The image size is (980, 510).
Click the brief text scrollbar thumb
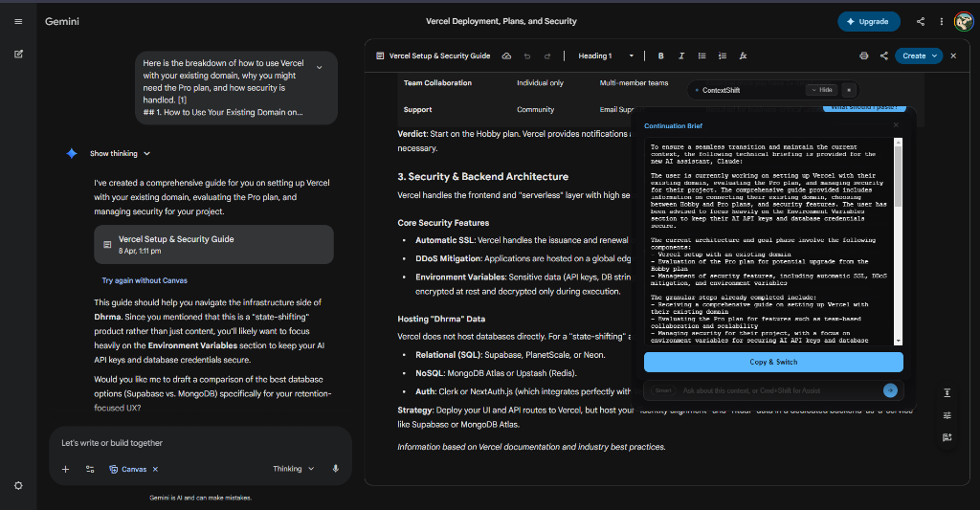[898, 176]
